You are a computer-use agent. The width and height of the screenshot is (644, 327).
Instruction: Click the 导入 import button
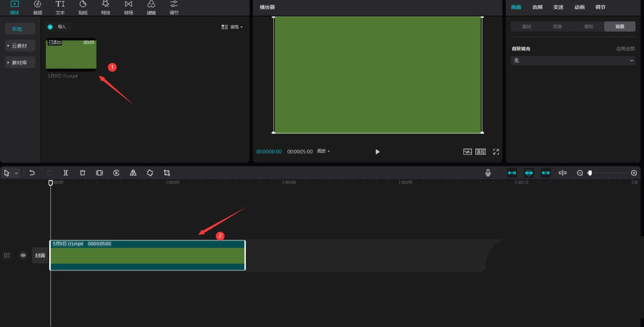click(58, 27)
